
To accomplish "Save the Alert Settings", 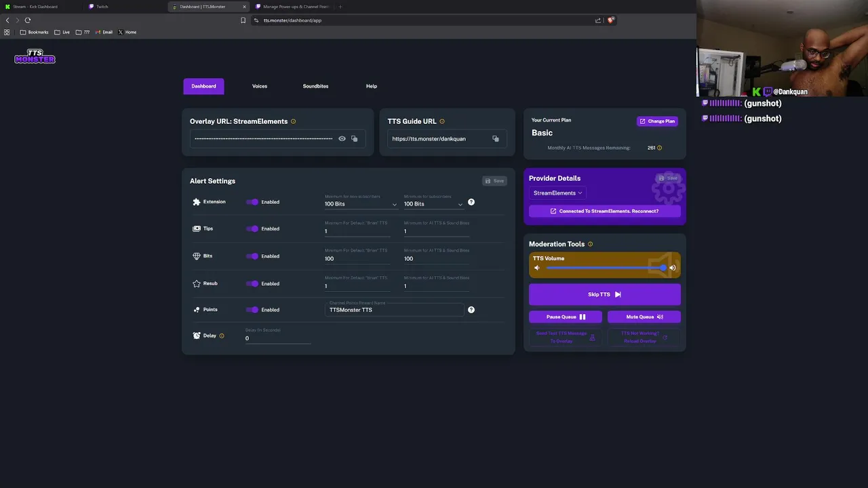I will pos(494,181).
